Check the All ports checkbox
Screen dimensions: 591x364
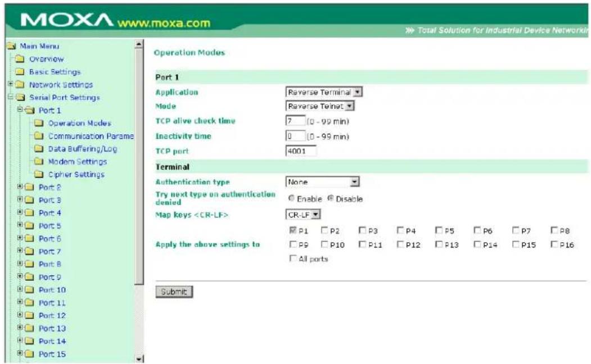[293, 258]
